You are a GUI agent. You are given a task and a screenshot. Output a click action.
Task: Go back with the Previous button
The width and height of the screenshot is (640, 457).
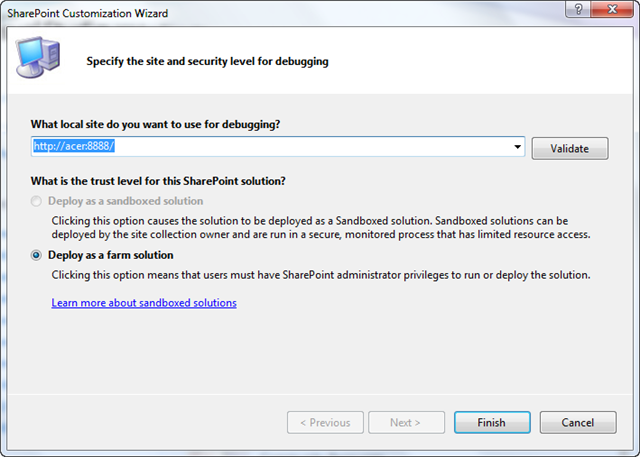tap(325, 422)
